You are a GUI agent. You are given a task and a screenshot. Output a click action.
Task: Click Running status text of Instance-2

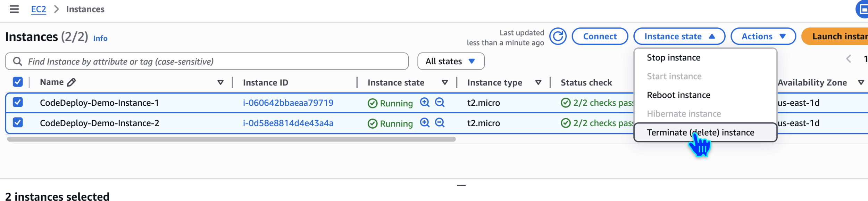click(x=396, y=123)
